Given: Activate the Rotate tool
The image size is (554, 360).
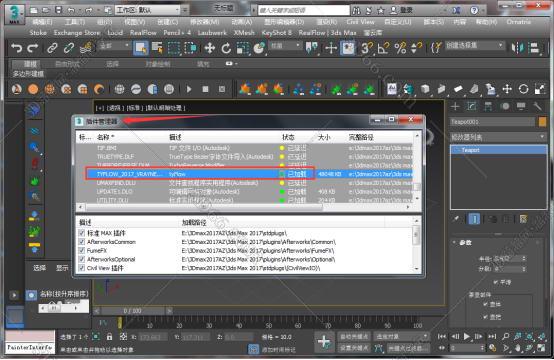Looking at the screenshot, I should click(226, 48).
